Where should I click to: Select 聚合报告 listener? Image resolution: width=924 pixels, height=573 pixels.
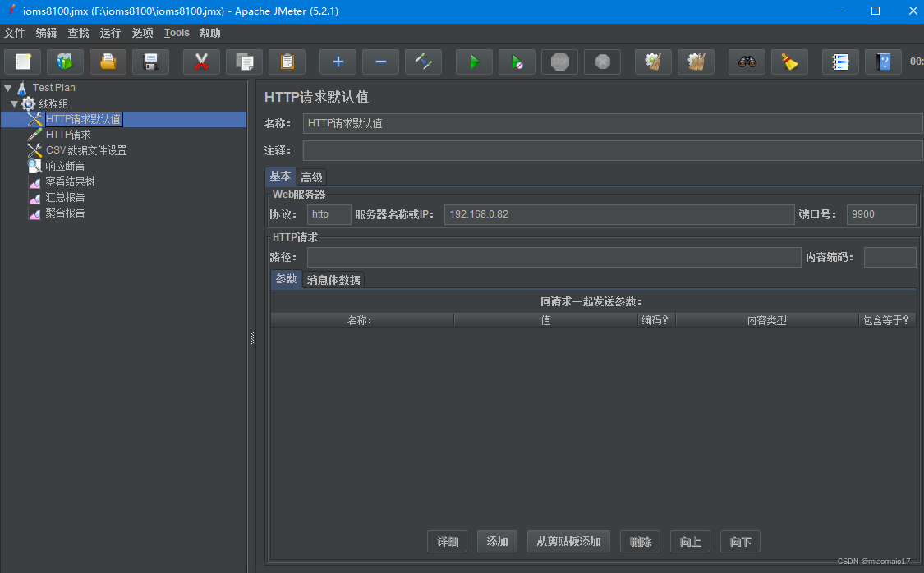(x=65, y=213)
